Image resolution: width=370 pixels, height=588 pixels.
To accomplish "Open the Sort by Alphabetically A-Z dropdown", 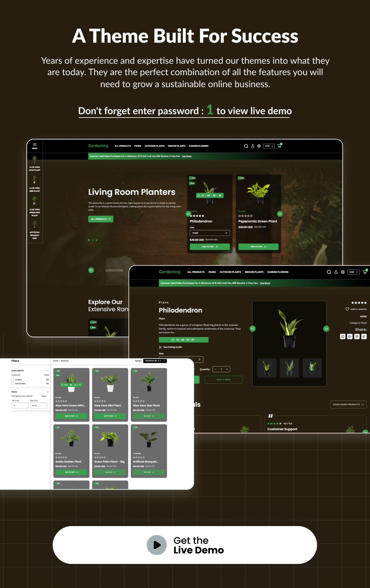I will (x=155, y=361).
